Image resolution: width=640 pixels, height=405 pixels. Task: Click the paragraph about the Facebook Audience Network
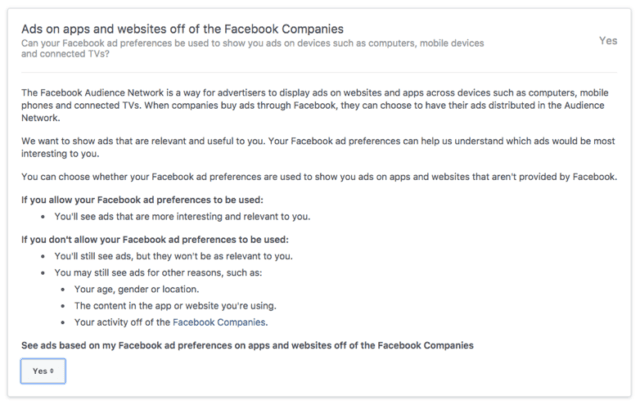[315, 105]
